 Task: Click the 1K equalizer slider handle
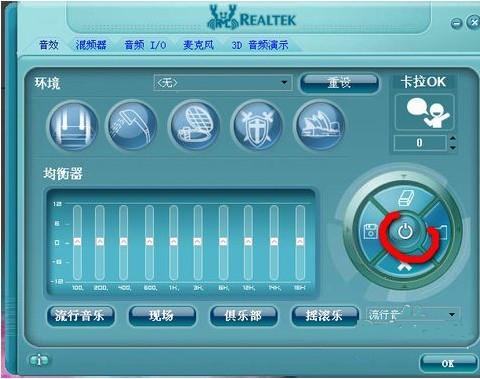(x=173, y=241)
